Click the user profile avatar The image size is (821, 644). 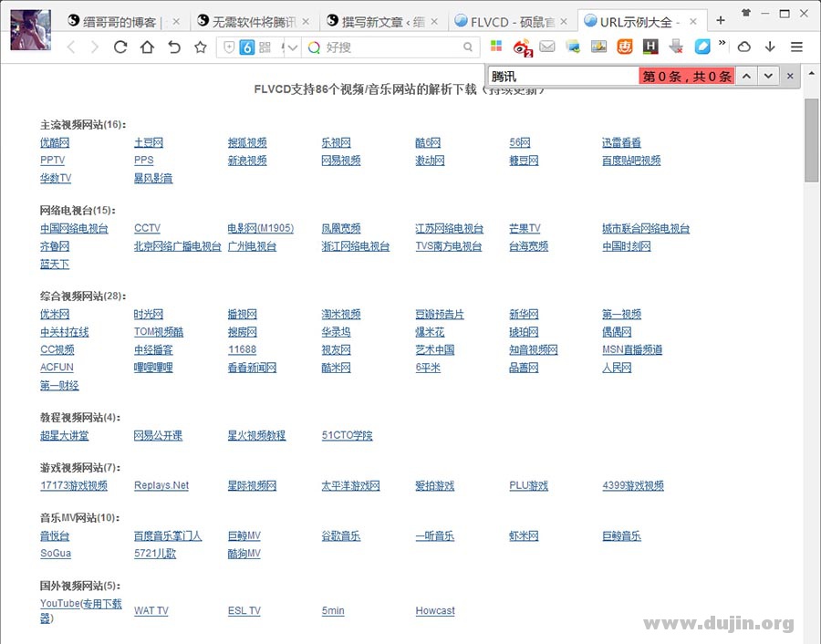click(x=30, y=29)
